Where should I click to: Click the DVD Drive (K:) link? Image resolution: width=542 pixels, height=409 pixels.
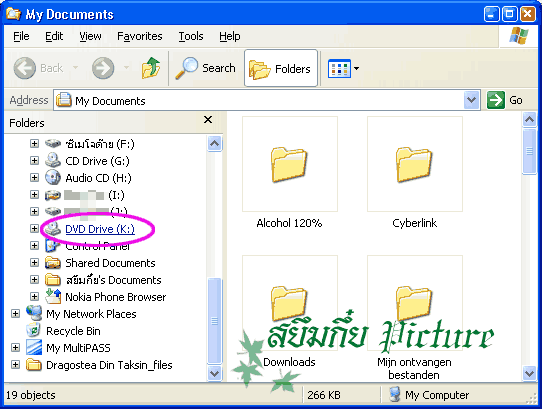click(x=100, y=229)
